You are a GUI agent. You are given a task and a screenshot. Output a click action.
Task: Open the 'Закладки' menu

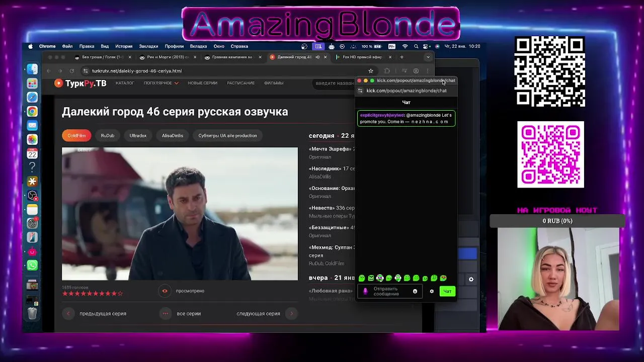tap(149, 46)
